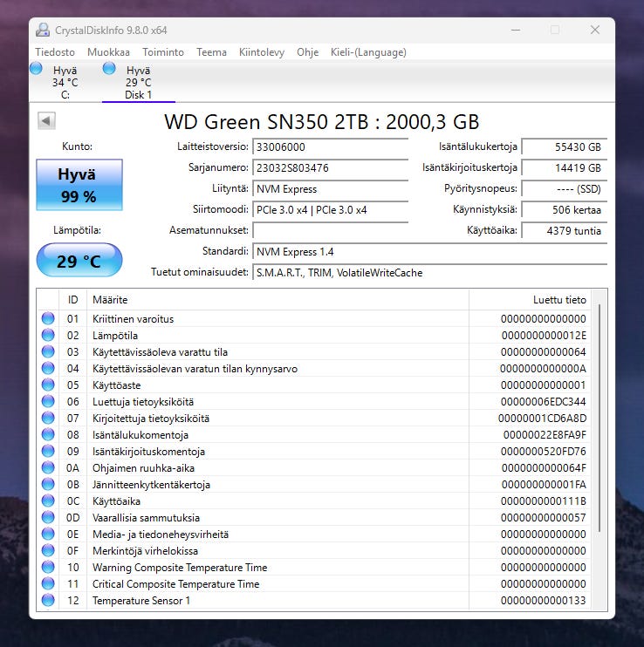Image resolution: width=644 pixels, height=647 pixels.
Task: Click status orb for Käytettävissäoleva varattu tila row
Action: [48, 351]
